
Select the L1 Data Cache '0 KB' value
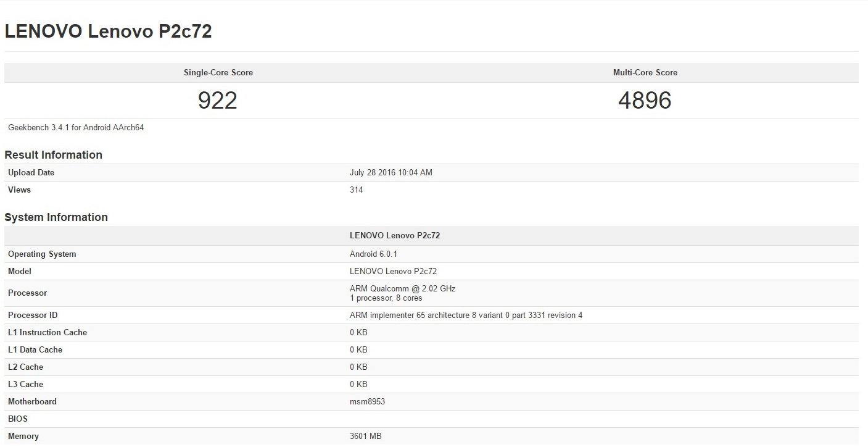pos(358,350)
